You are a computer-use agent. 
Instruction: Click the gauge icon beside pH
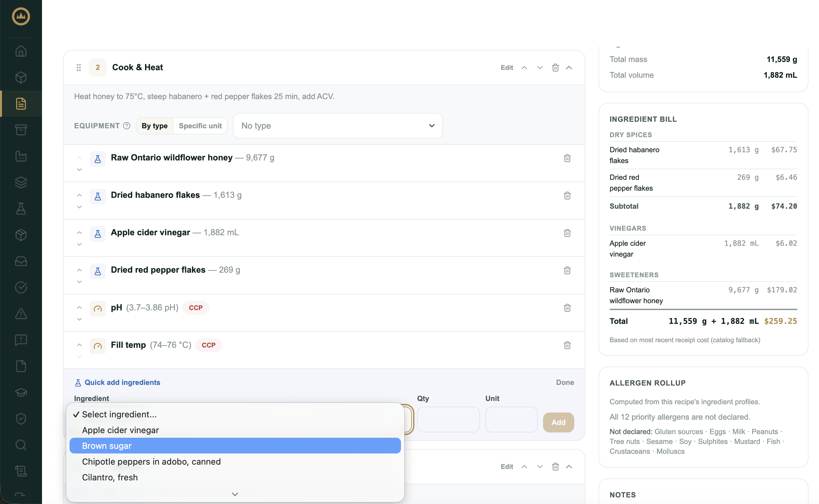pos(98,308)
